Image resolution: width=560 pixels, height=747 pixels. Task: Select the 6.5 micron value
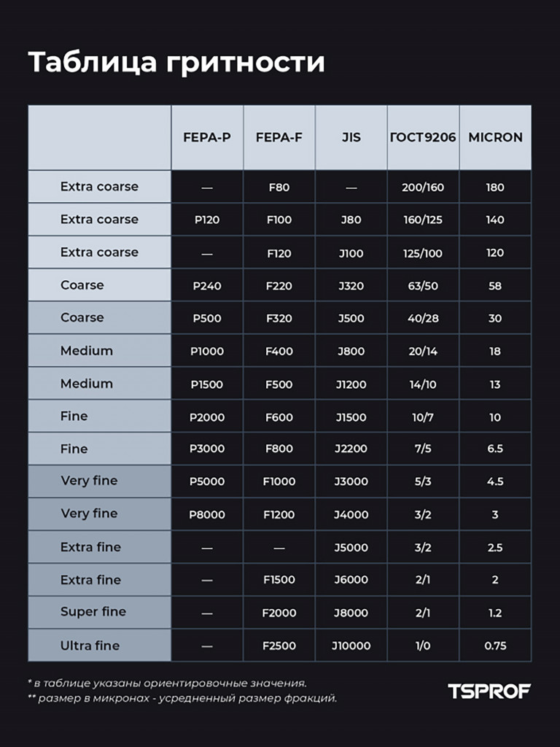495,449
